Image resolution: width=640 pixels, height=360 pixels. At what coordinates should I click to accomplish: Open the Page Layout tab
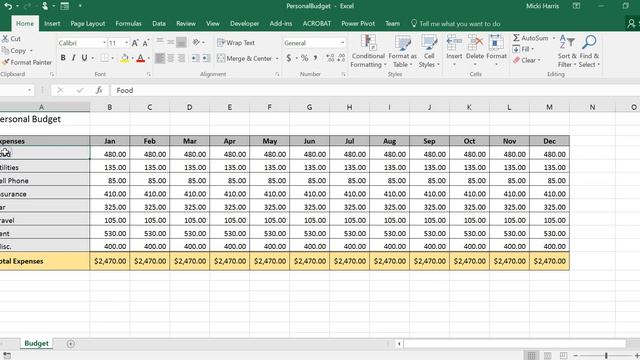[x=88, y=24]
